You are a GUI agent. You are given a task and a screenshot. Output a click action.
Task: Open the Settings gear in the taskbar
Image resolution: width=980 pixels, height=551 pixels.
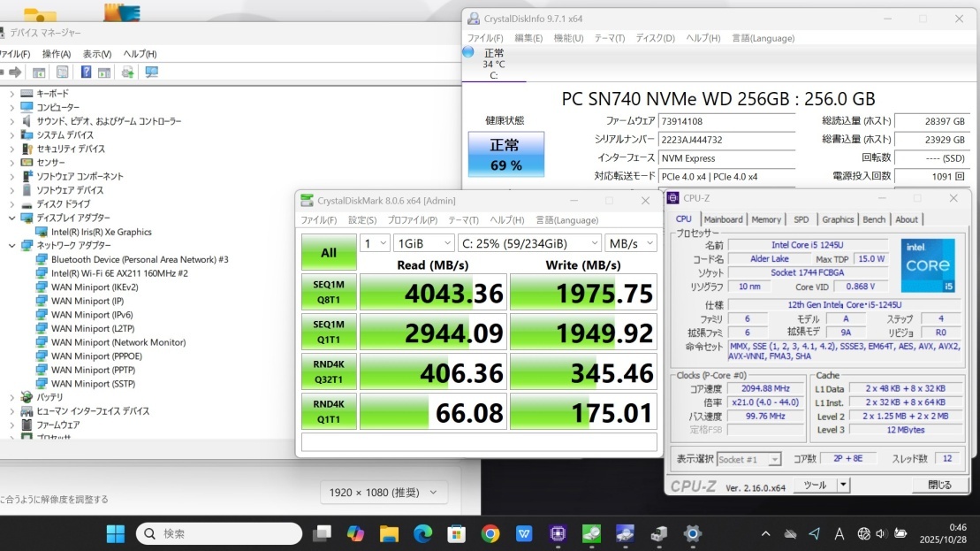pos(693,533)
